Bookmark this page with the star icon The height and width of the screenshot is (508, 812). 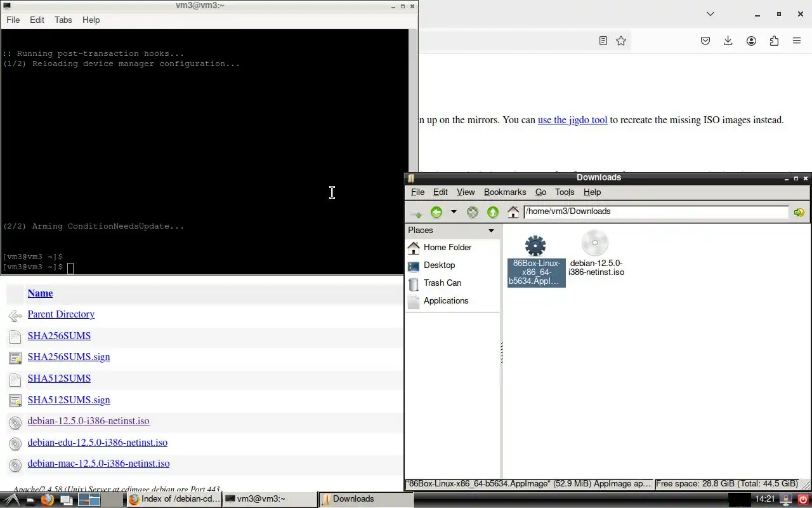click(621, 41)
